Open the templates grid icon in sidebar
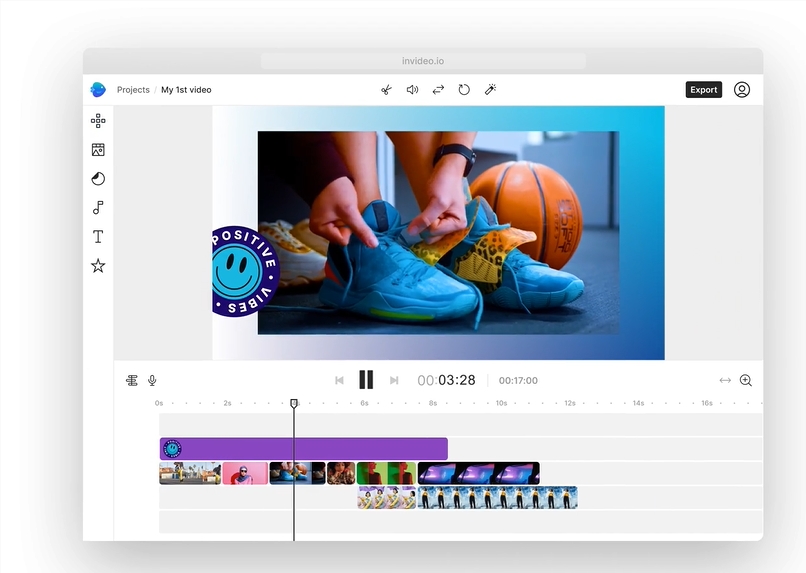The height and width of the screenshot is (573, 806). [x=98, y=121]
